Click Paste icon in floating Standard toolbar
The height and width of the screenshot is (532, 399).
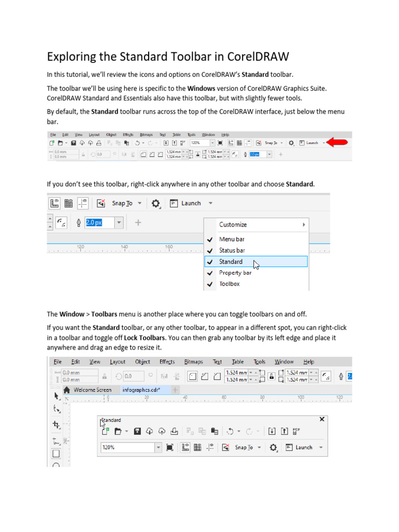point(215,431)
